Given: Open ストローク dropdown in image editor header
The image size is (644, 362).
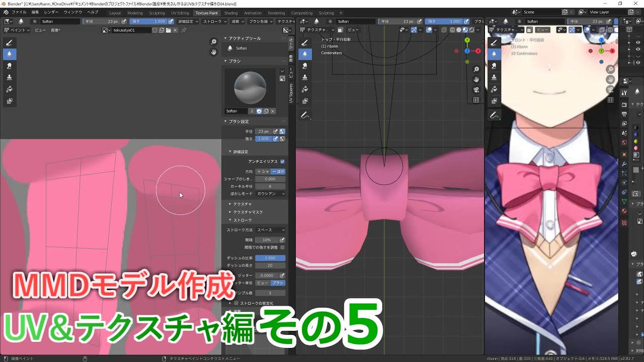Looking at the screenshot, I should (x=214, y=21).
